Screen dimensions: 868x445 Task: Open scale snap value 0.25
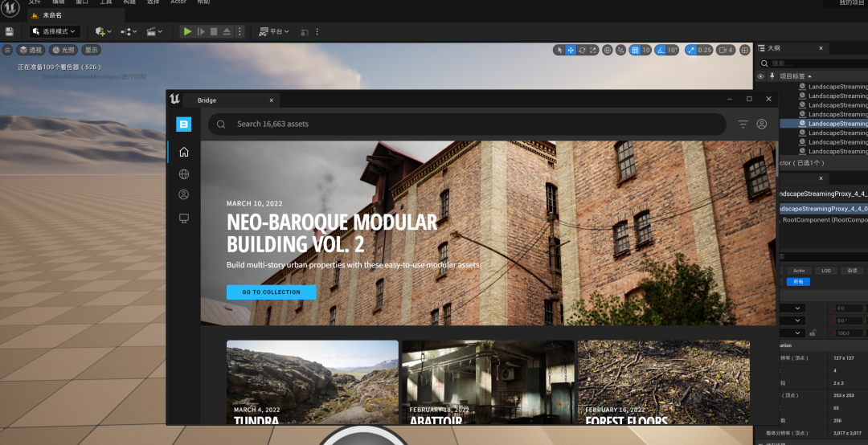tap(704, 50)
